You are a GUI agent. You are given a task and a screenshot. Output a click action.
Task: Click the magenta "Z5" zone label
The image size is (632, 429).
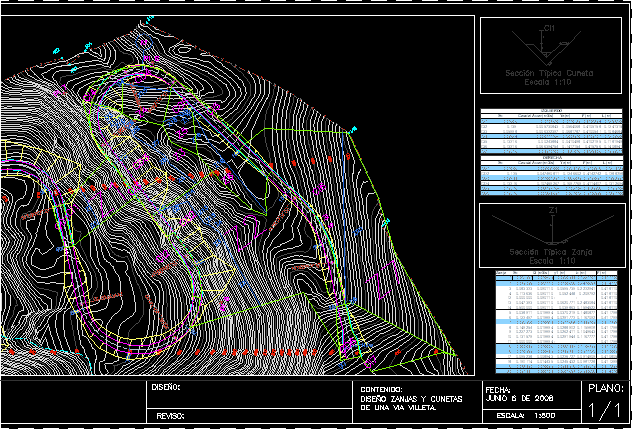click(181, 131)
